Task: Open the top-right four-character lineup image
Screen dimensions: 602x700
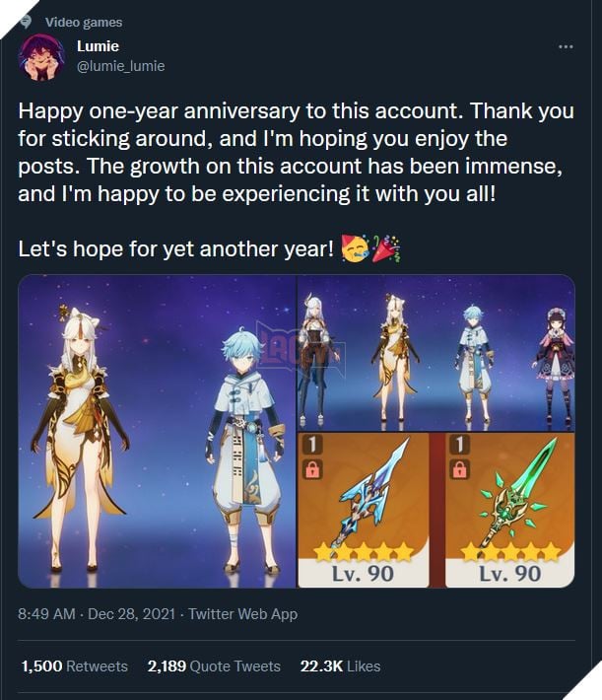Action: pos(436,353)
